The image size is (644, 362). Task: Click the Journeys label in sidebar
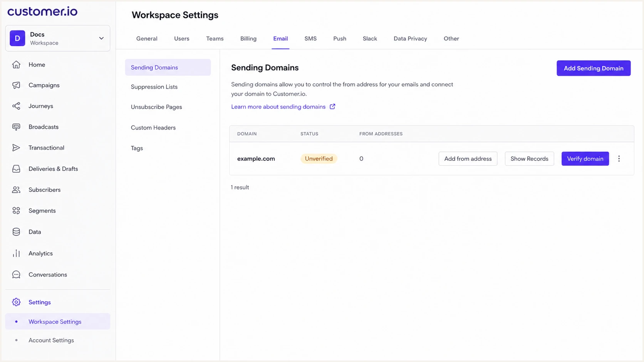pyautogui.click(x=41, y=106)
